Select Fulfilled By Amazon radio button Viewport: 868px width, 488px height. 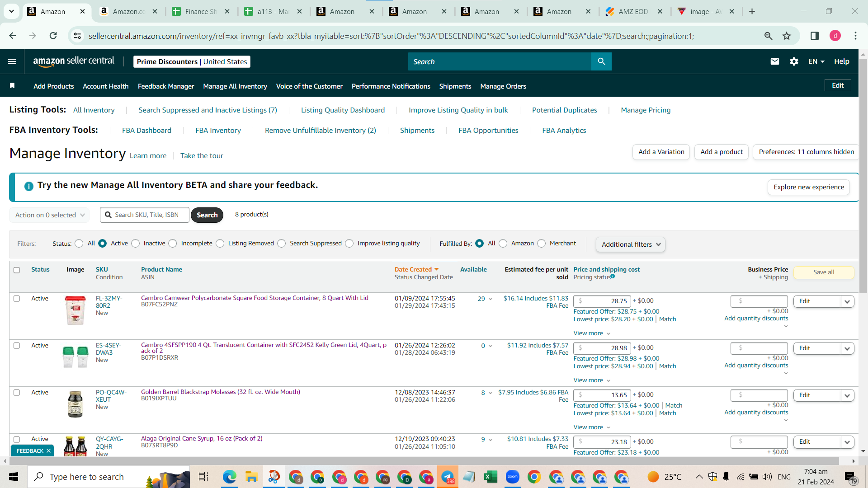[x=503, y=244]
